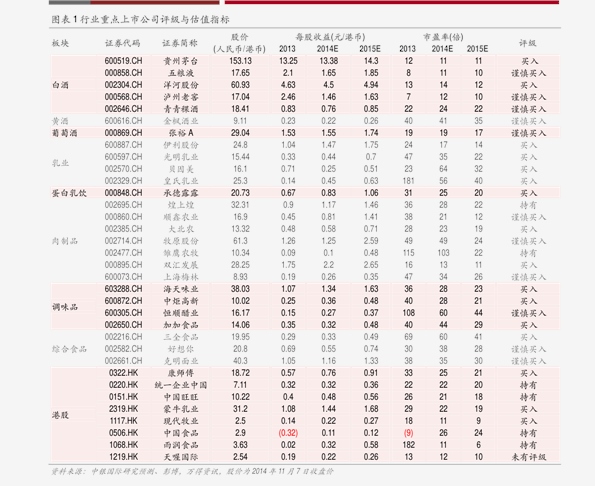Select the 市盈率(倍) header
Image resolution: width=595 pixels, height=486 pixels.
tap(443, 37)
